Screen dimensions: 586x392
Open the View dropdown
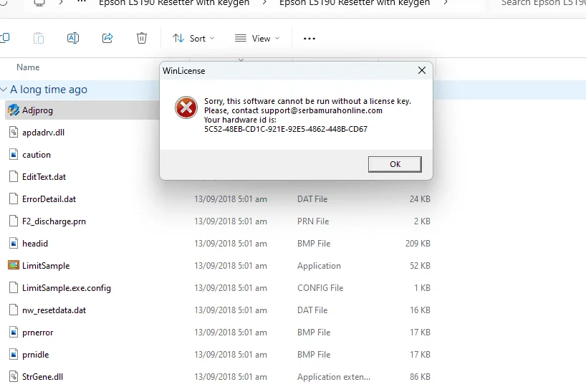click(x=257, y=38)
